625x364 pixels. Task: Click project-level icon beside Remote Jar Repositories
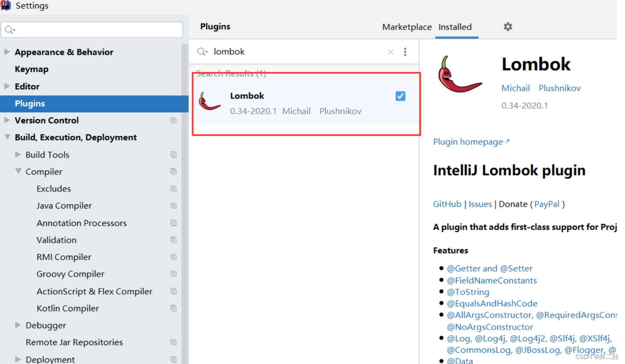pyautogui.click(x=174, y=343)
